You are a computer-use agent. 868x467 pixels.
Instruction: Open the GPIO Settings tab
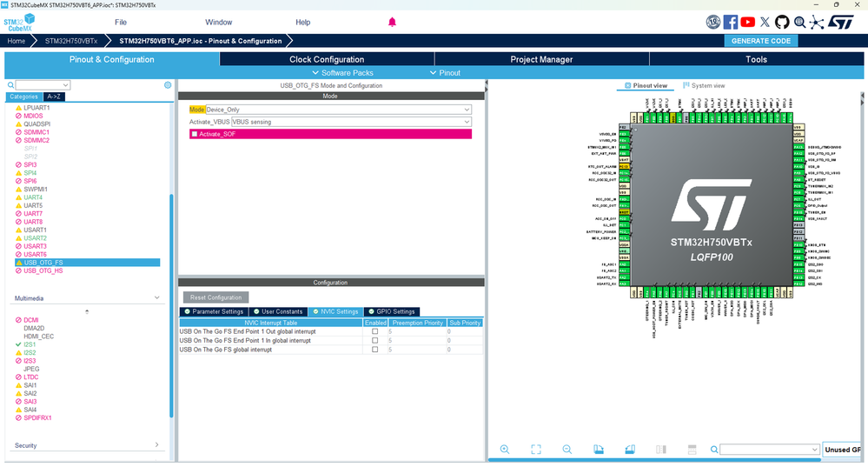(x=391, y=311)
